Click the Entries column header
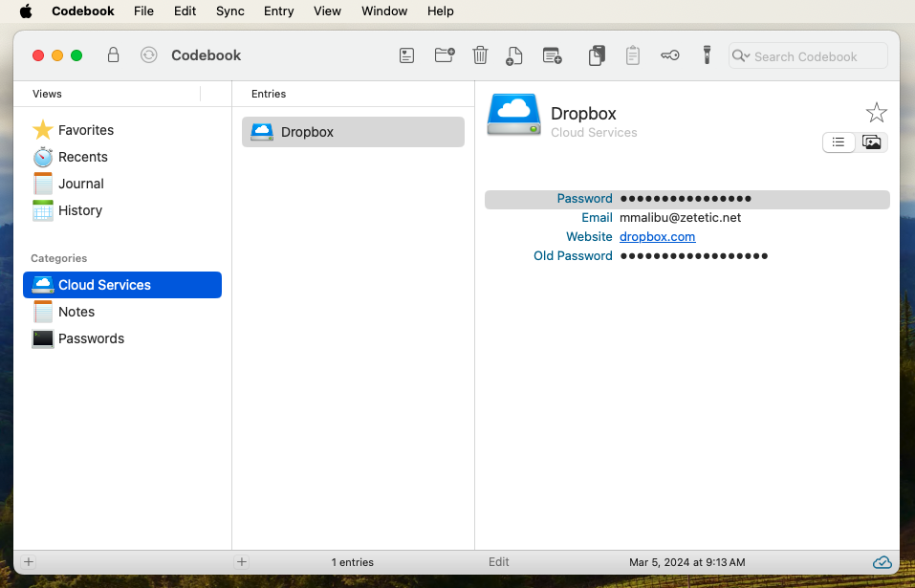915x588 pixels. tap(269, 94)
